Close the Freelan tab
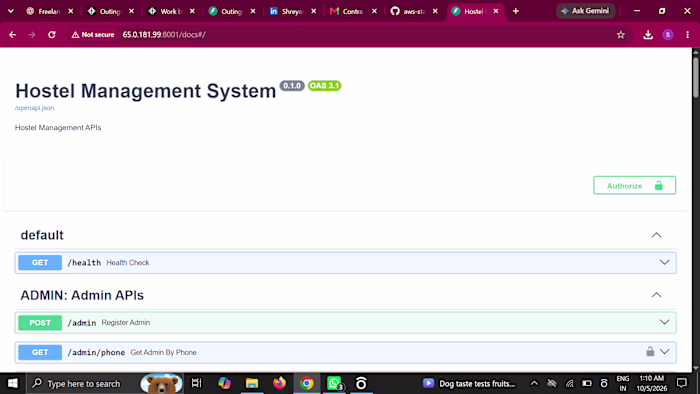This screenshot has height=394, width=700. tap(71, 11)
